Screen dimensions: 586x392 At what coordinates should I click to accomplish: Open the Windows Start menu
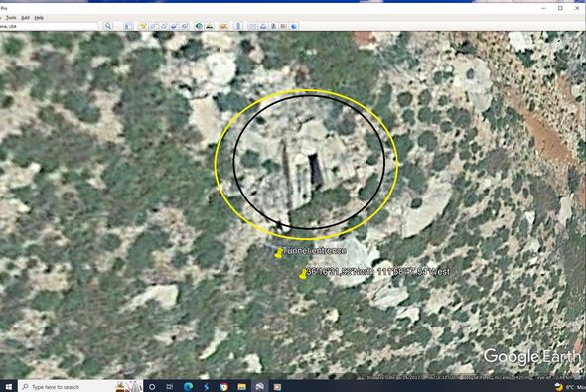tap(8, 386)
